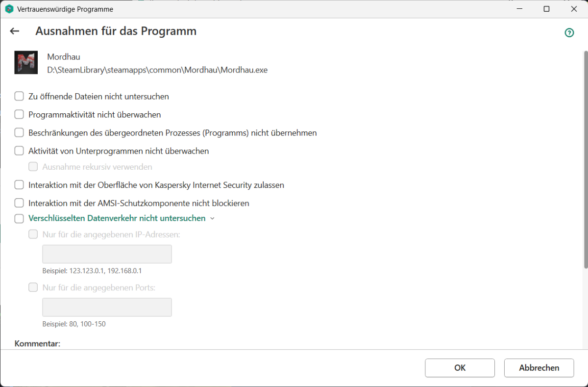The height and width of the screenshot is (387, 588).
Task: Maximize the Vertrauenswürdige Programme window
Action: click(547, 9)
